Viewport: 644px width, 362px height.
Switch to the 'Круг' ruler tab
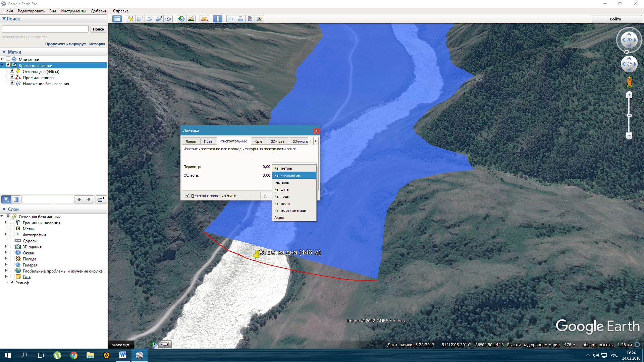(258, 141)
